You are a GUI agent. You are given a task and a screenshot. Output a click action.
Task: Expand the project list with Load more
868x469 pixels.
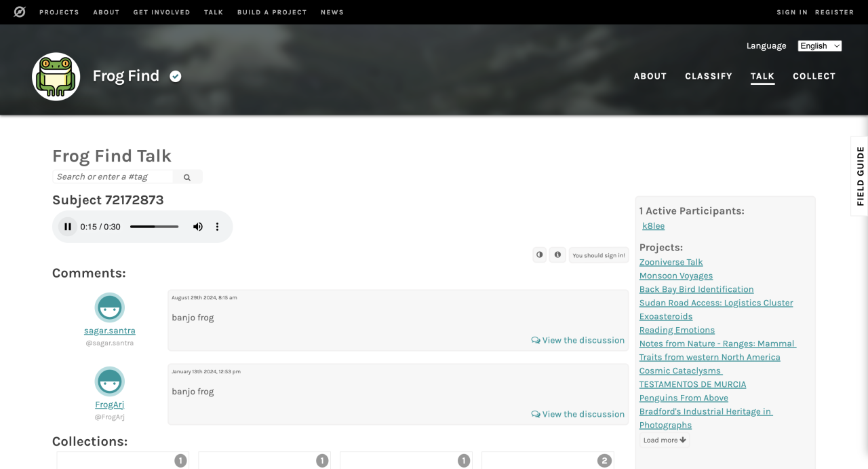tap(665, 440)
